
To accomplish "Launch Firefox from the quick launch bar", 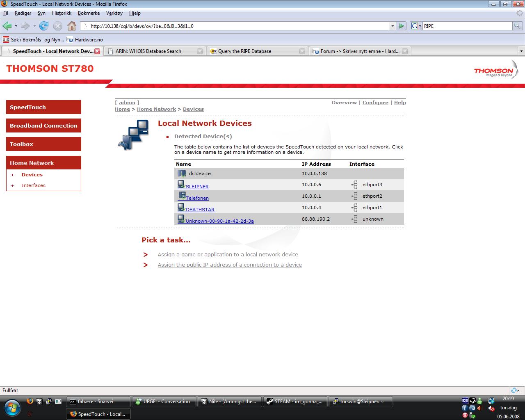I will 30,402.
